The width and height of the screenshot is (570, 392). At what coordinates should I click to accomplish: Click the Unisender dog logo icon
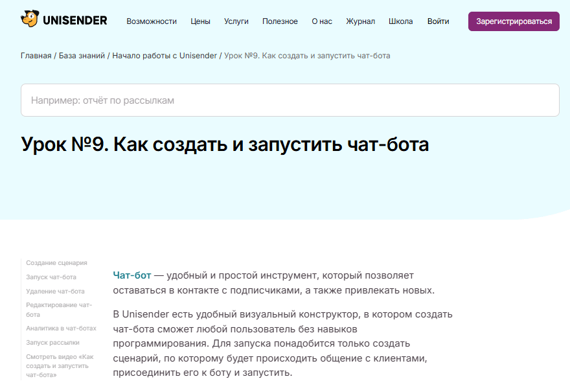click(x=30, y=19)
